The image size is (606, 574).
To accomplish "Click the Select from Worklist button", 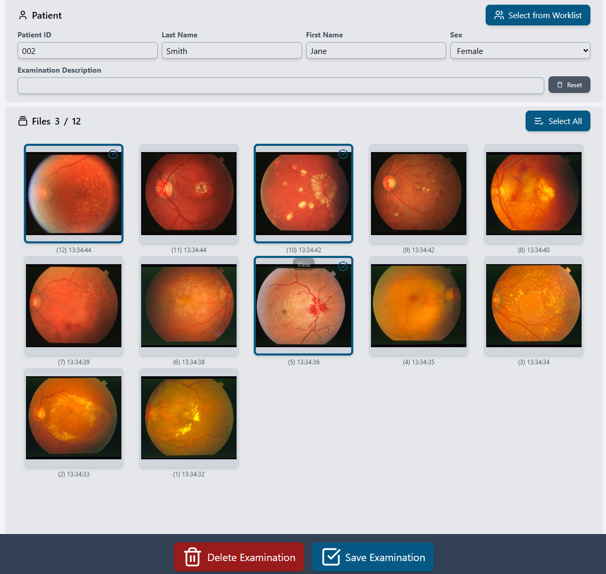I will coord(538,15).
